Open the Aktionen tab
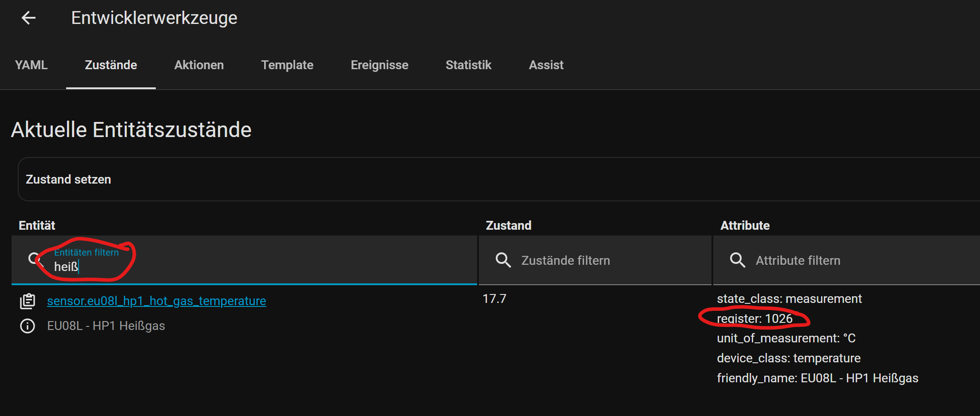This screenshot has height=416, width=980. 199,65
